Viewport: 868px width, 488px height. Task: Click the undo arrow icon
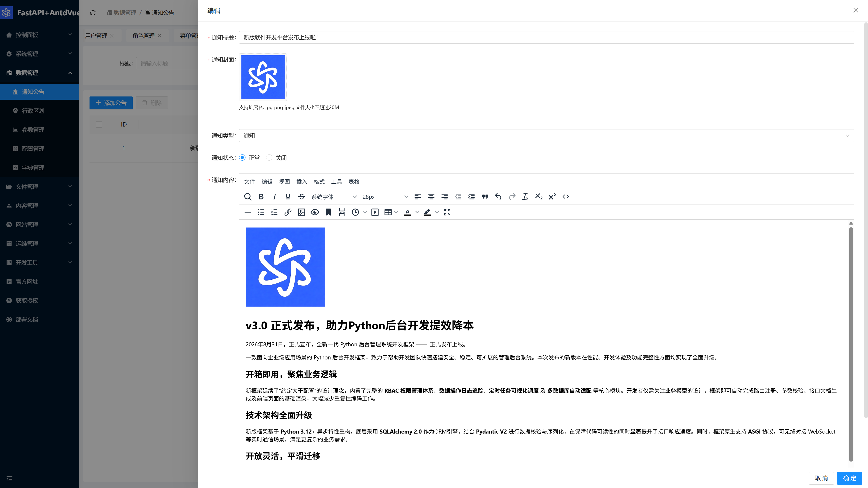[x=498, y=197]
